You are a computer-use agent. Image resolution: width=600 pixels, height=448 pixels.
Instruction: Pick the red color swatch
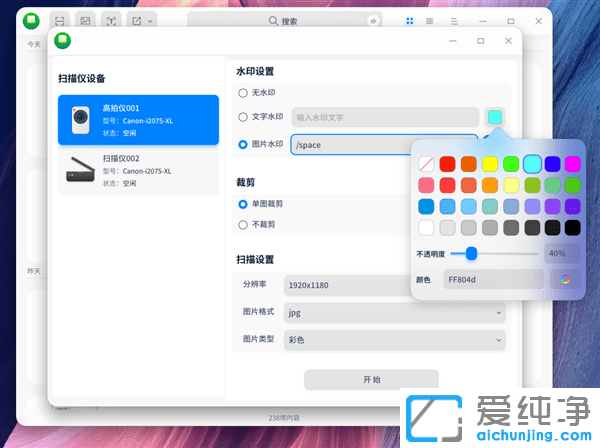tap(447, 163)
